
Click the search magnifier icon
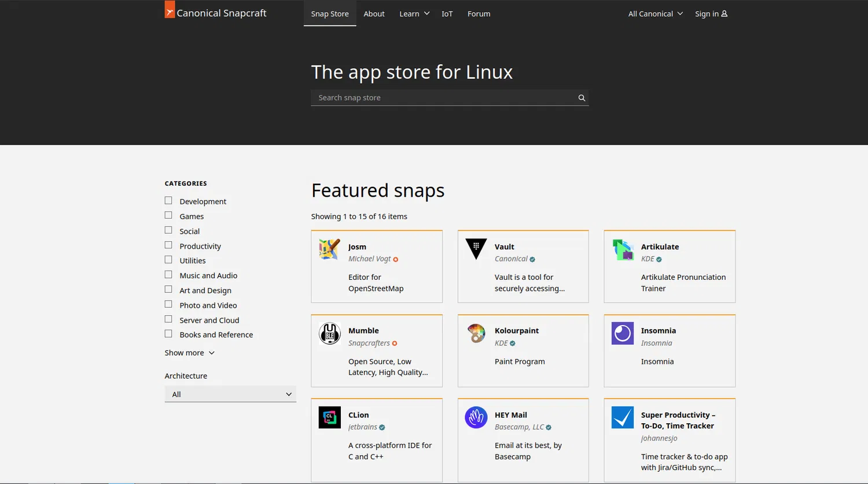click(x=582, y=98)
